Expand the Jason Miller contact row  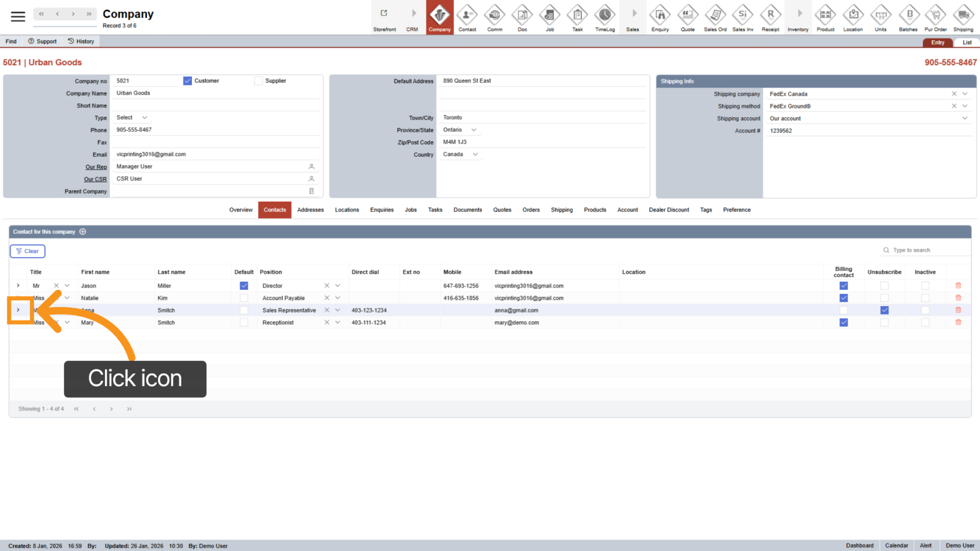[x=18, y=286]
